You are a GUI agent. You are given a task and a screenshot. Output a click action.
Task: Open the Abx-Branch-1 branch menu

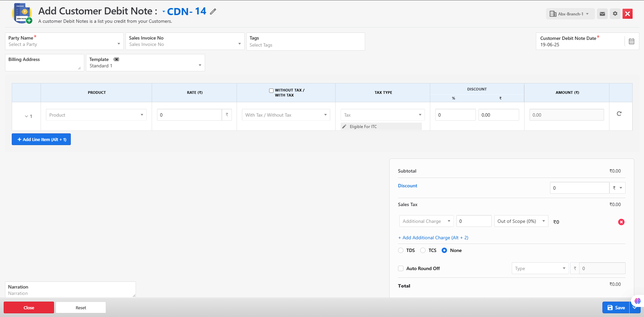(570, 14)
